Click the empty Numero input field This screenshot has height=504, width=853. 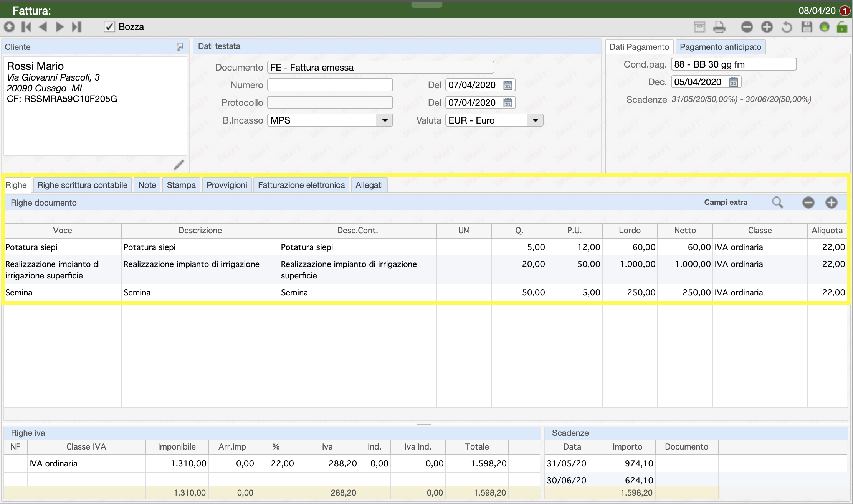tap(330, 85)
